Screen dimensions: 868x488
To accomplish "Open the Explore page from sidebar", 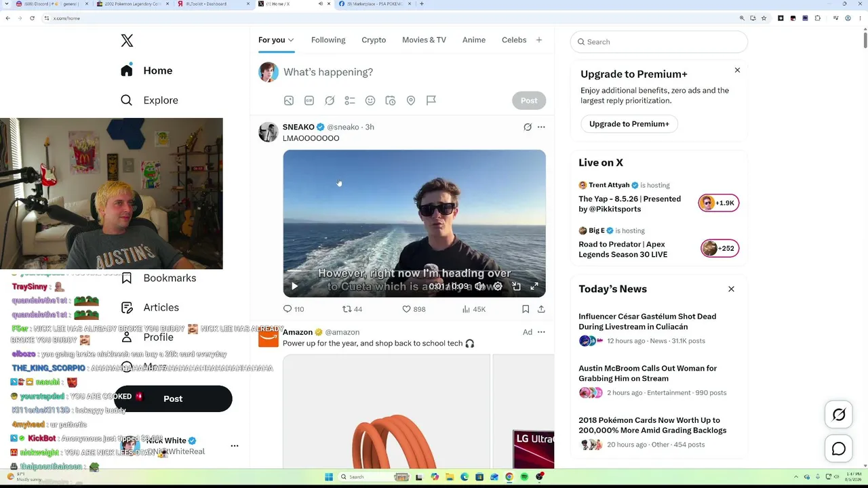I will 149,100.
